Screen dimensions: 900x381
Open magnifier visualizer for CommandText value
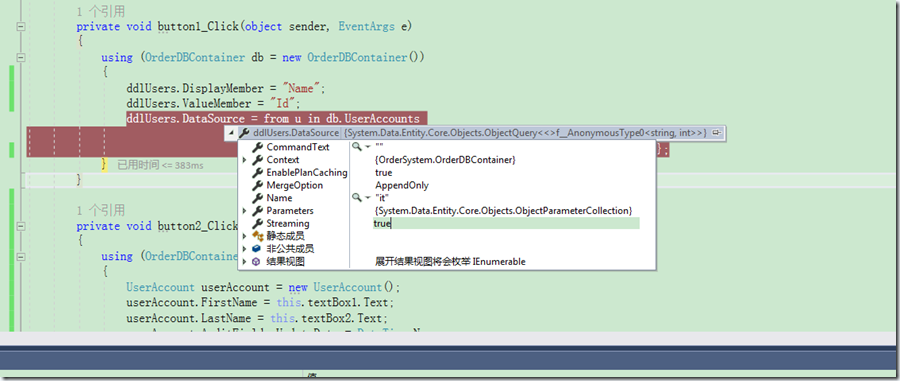[x=357, y=147]
